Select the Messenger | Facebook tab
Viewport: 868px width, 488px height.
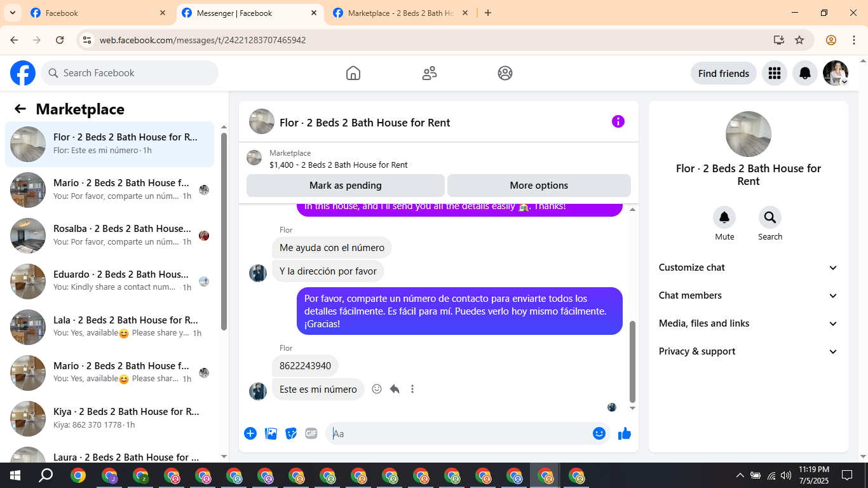[250, 13]
